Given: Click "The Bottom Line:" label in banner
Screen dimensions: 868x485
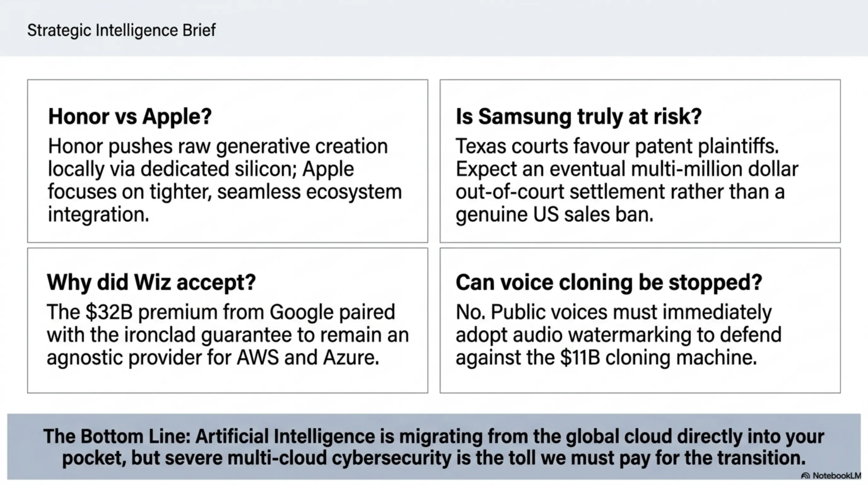Looking at the screenshot, I should (x=117, y=436).
